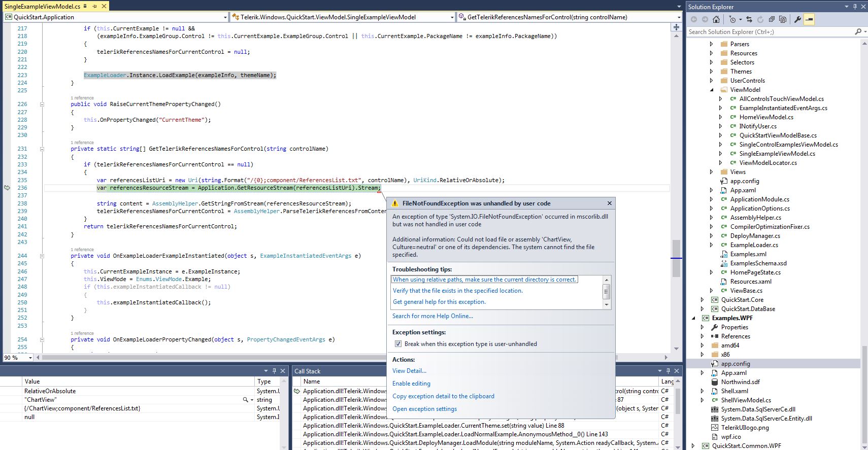The height and width of the screenshot is (450, 868).
Task: Close the FileNotFoundException dialog
Action: coord(610,203)
